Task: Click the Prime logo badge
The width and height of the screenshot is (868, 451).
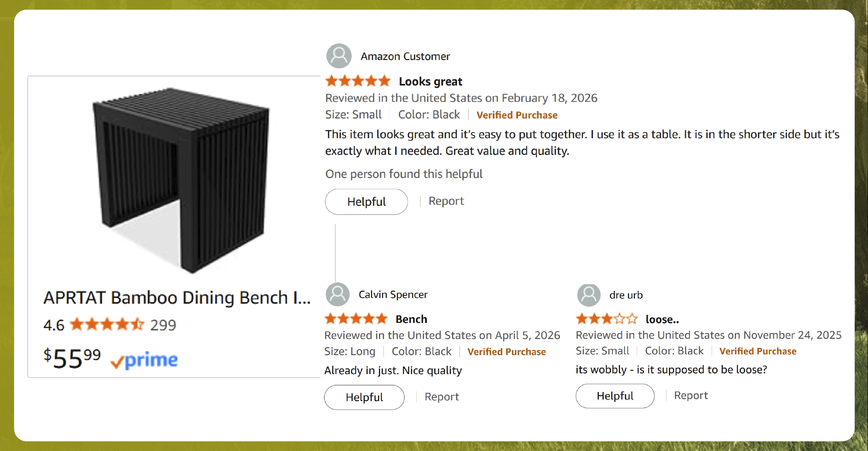Action: [x=144, y=360]
